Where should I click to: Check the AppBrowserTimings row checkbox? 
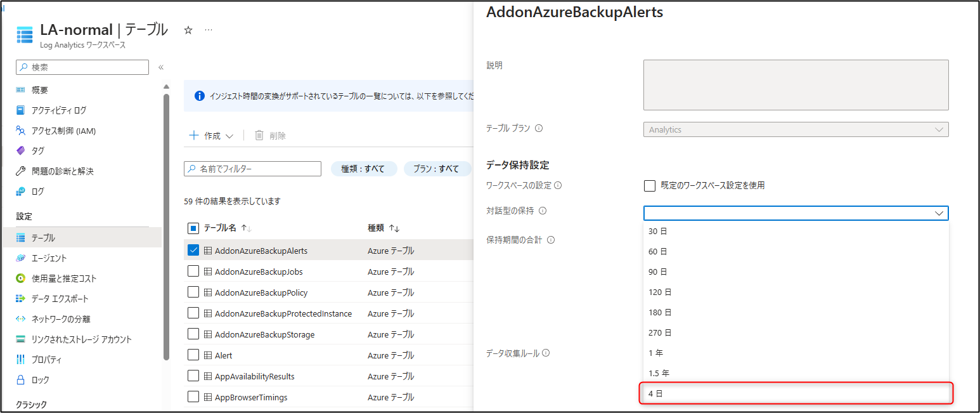point(194,397)
